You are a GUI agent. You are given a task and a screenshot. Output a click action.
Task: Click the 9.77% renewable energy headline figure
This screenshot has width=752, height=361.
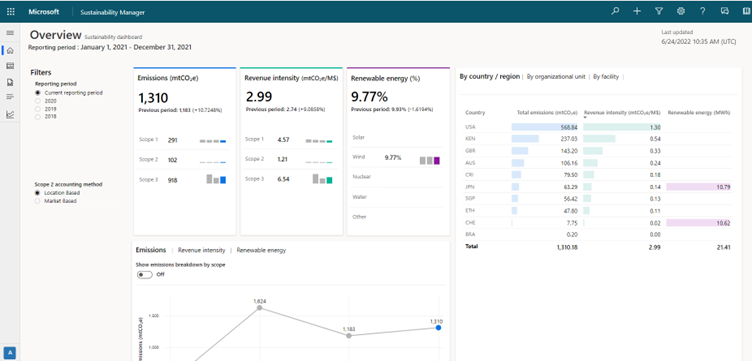coord(370,97)
